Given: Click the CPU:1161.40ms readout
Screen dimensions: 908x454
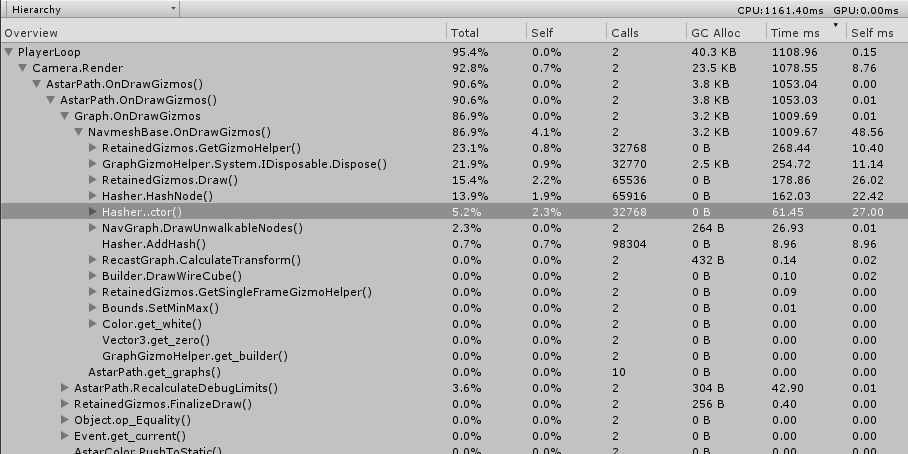Looking at the screenshot, I should 780,10.
